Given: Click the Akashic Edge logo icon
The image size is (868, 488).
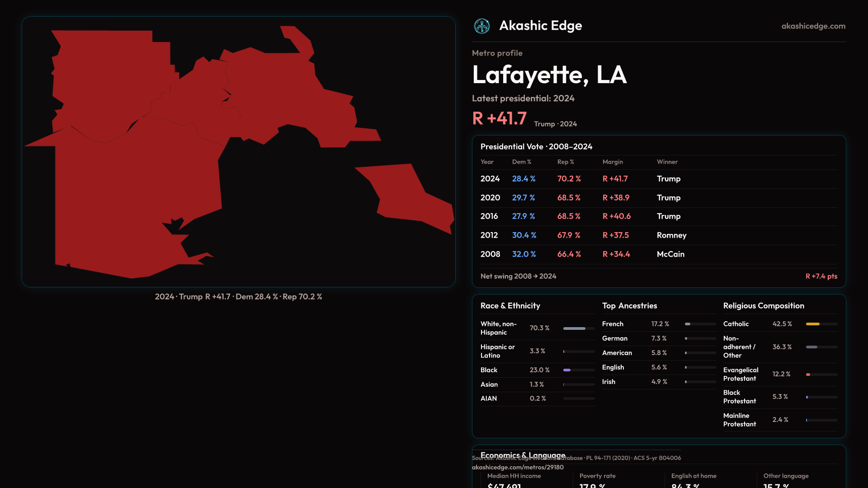Looking at the screenshot, I should click(481, 26).
